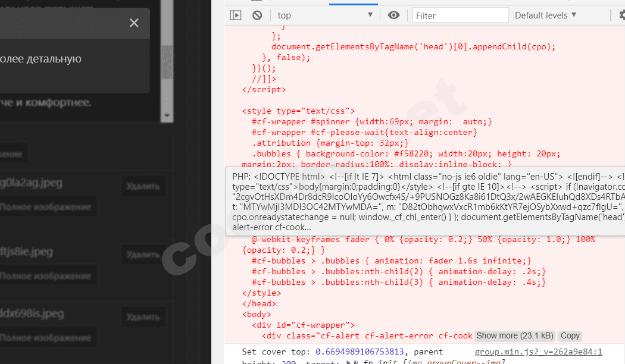Click Удалить button for g0la2ag.jpeg

[x=143, y=186]
